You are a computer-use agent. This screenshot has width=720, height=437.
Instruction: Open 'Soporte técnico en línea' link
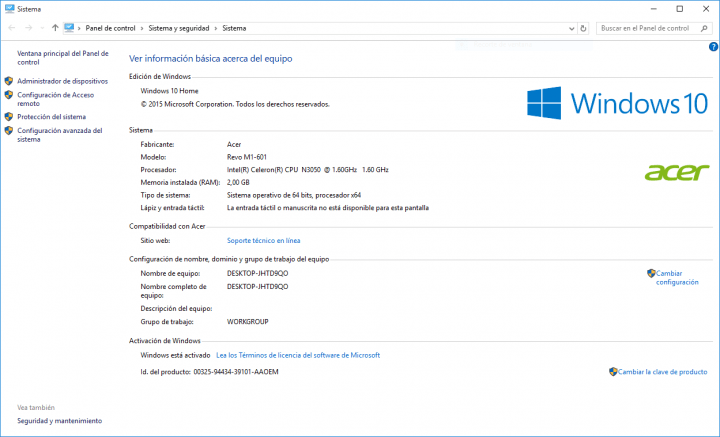(264, 241)
